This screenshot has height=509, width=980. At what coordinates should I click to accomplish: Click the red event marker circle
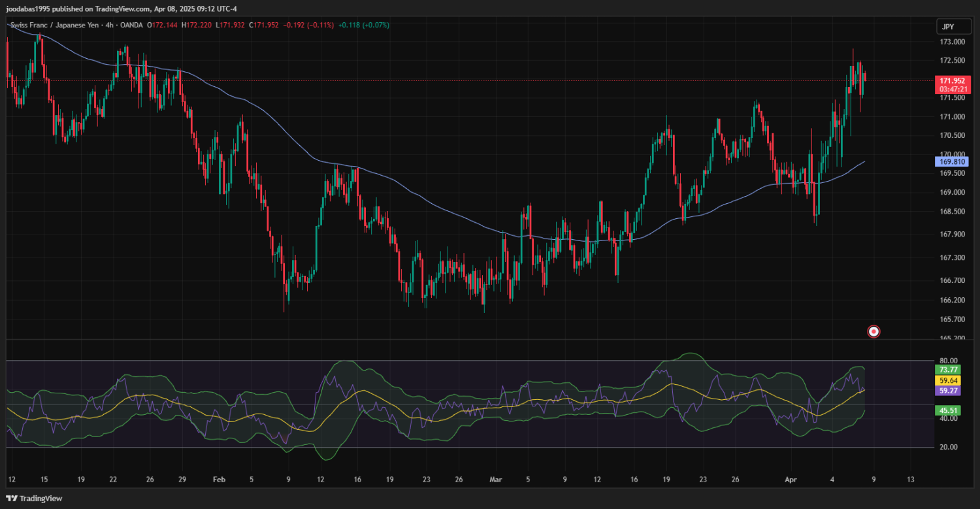tap(874, 331)
